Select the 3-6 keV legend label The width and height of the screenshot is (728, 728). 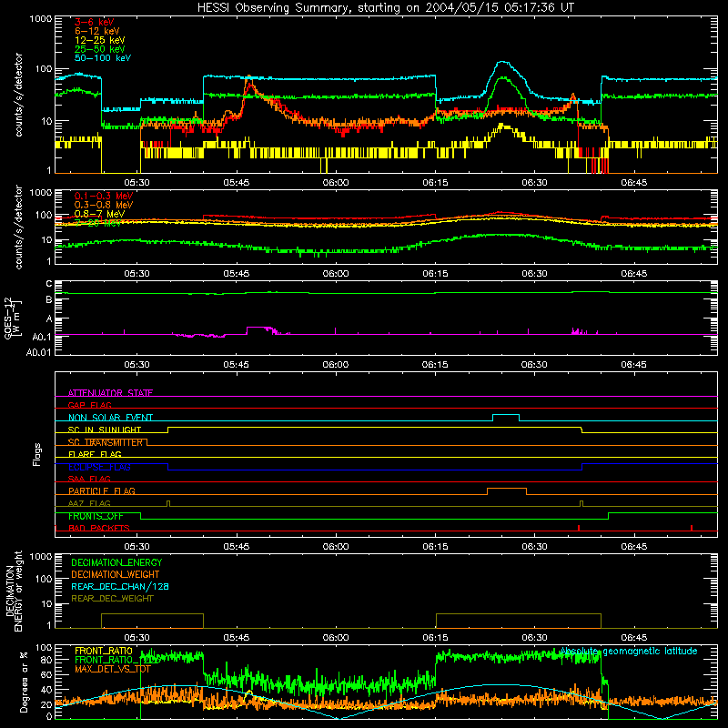[x=95, y=22]
